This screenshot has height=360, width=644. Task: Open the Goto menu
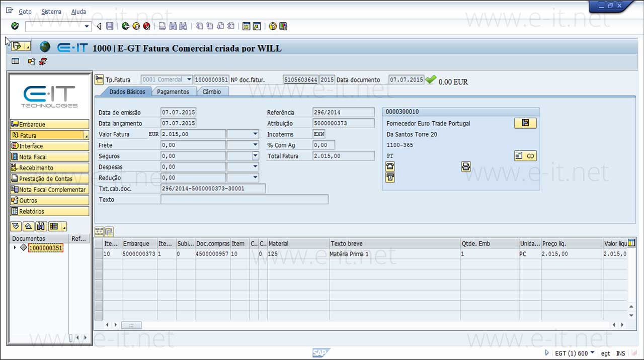25,12
